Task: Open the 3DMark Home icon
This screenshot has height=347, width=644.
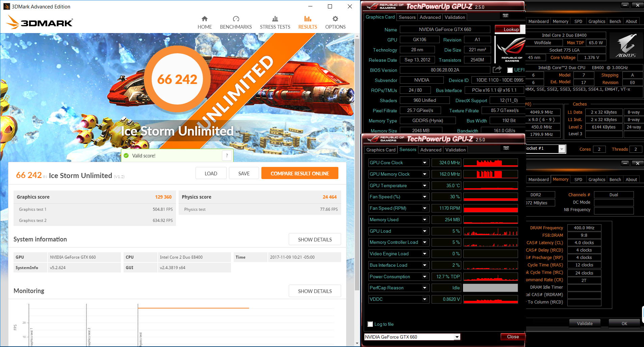Action: [205, 19]
